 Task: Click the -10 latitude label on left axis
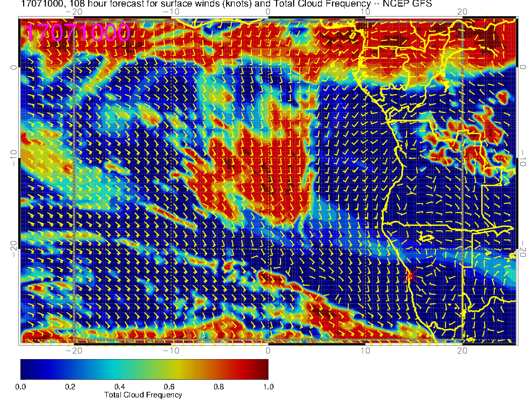click(x=13, y=158)
